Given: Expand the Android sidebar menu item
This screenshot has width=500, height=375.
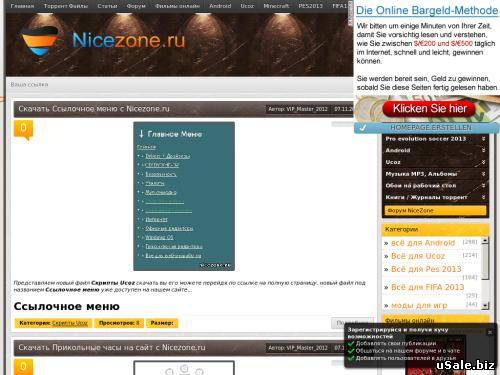Looking at the screenshot, I should pos(483,150).
